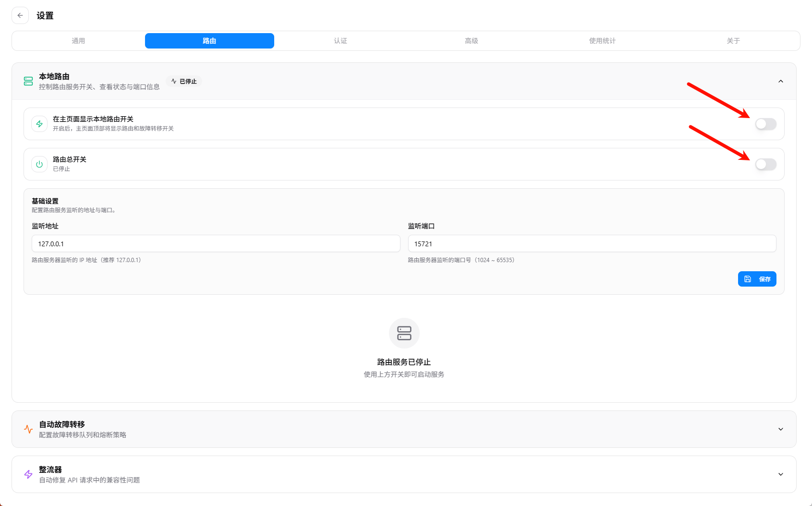Open the 关于 tab
This screenshot has width=812, height=506.
[733, 41]
